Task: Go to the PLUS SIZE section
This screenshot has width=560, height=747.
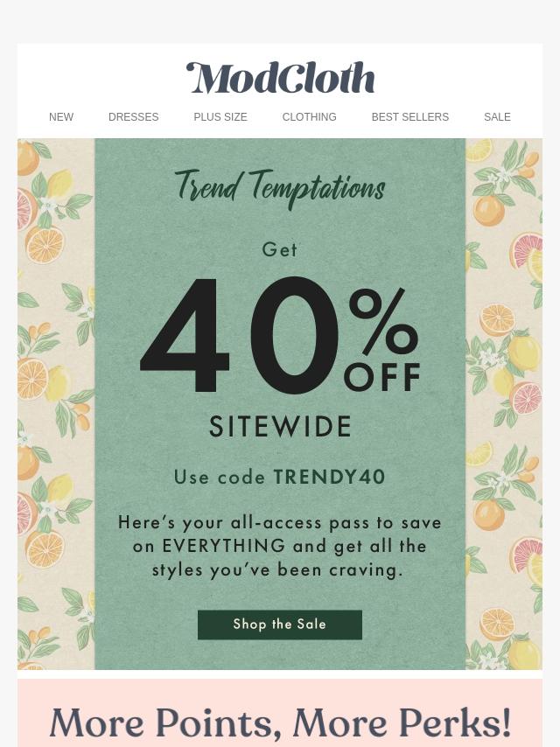Action: pyautogui.click(x=220, y=116)
